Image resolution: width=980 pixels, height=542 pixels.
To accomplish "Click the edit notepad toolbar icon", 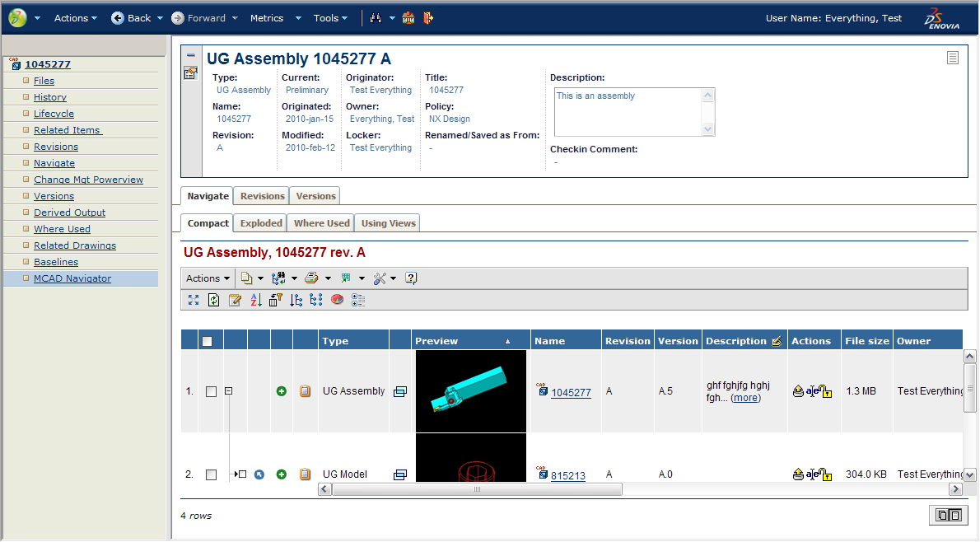I will (x=235, y=300).
